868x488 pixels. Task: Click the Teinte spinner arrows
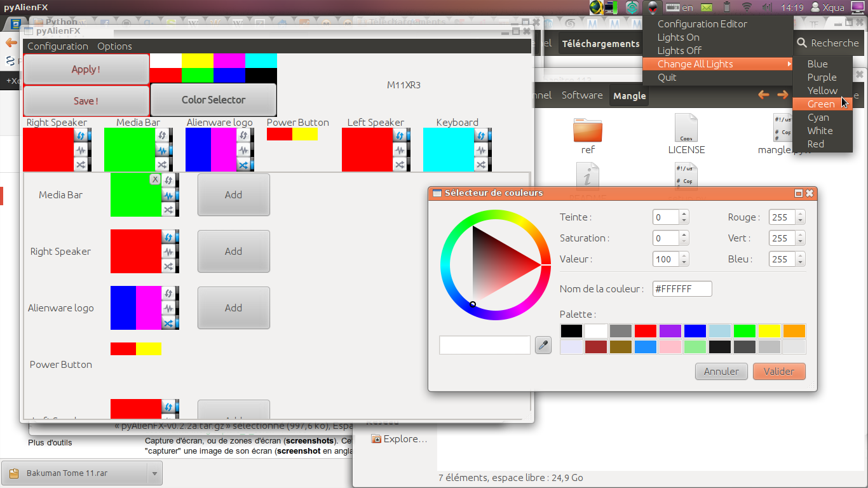pyautogui.click(x=684, y=217)
